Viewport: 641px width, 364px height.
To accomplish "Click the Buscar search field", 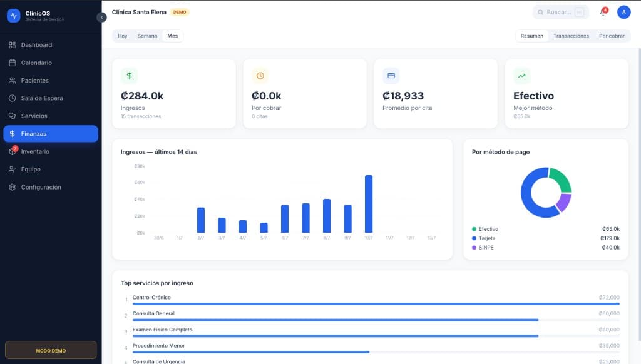I will point(560,13).
